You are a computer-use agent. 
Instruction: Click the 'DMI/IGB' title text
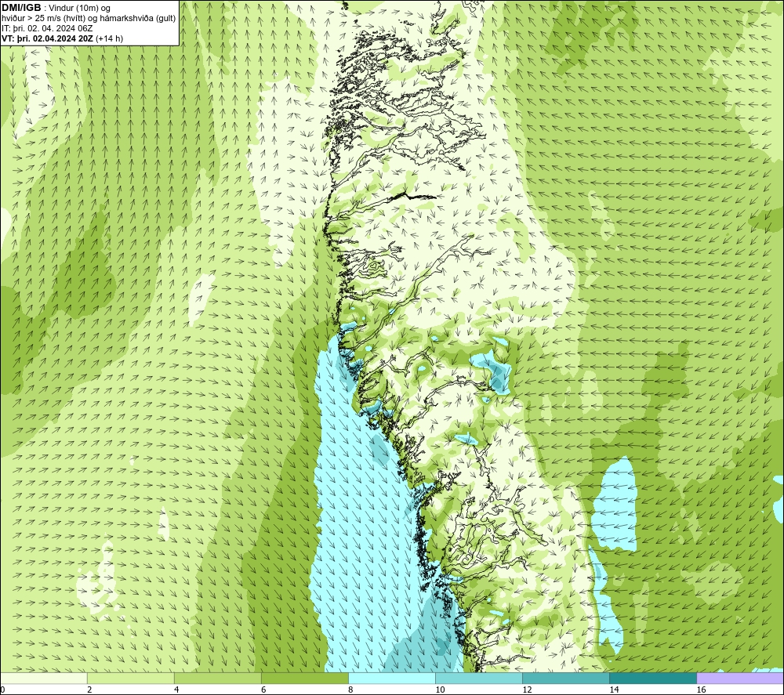click(21, 8)
